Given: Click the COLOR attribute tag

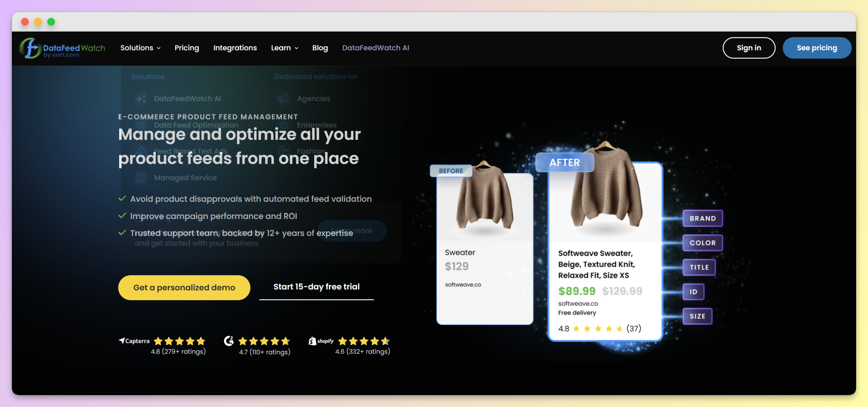Looking at the screenshot, I should [x=702, y=243].
